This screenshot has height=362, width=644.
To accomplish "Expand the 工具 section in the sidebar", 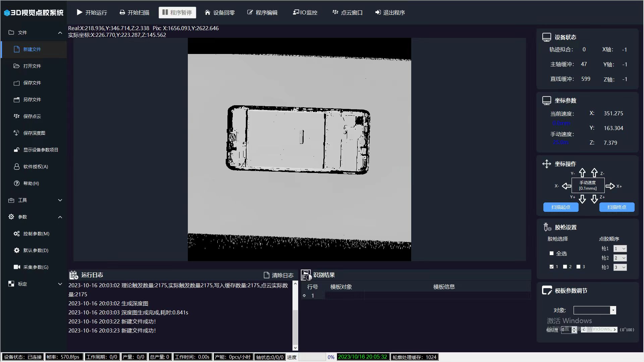I will tap(60, 200).
